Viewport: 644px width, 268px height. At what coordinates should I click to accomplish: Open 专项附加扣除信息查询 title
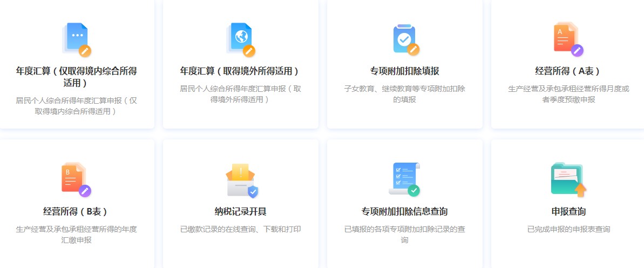pos(404,212)
